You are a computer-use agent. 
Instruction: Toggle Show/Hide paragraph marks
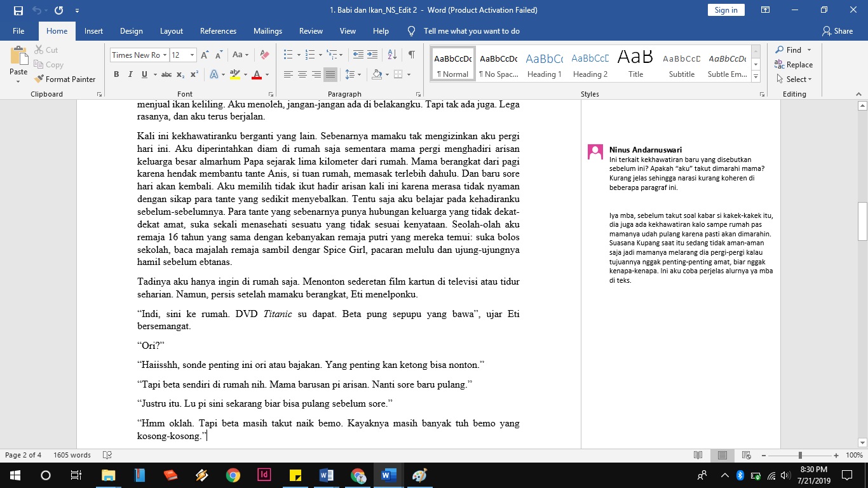(x=412, y=55)
